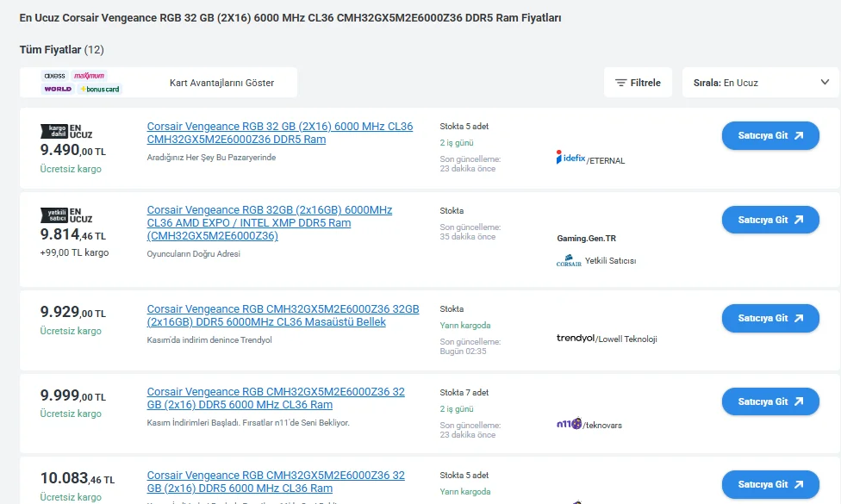Open Trendyol Masaüstü Bellek listing link
Viewport: 841px width, 504px height.
point(283,316)
